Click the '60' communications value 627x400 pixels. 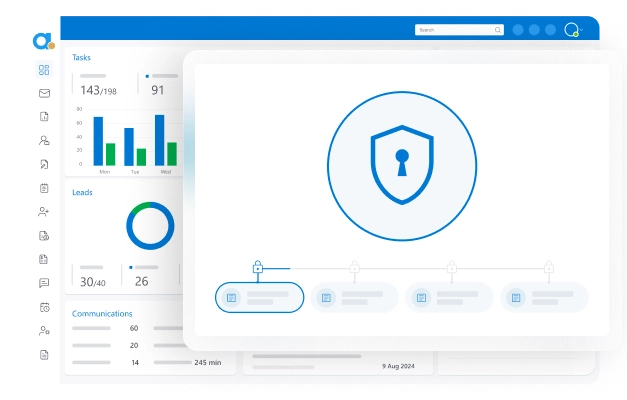(134, 328)
